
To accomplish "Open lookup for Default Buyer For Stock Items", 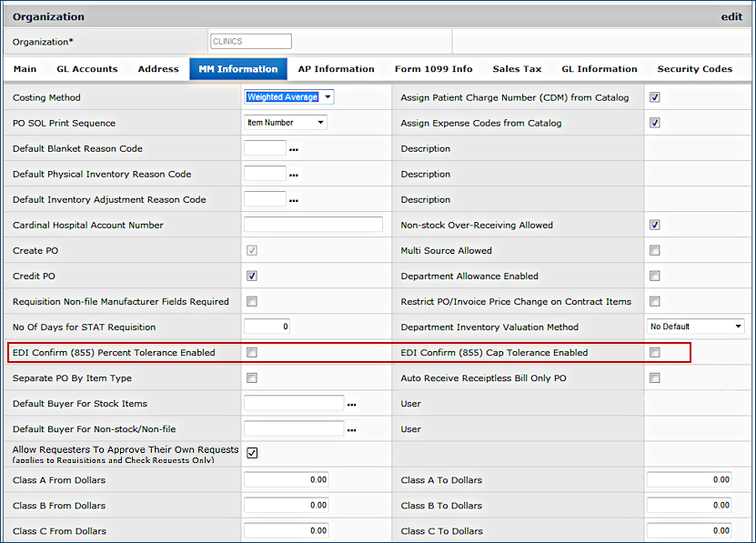I will pos(352,404).
